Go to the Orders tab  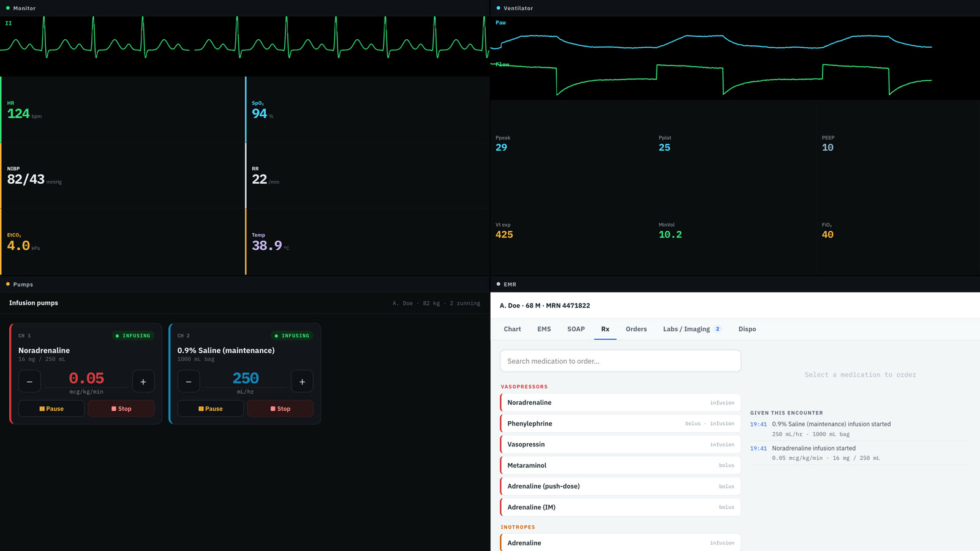tap(636, 329)
